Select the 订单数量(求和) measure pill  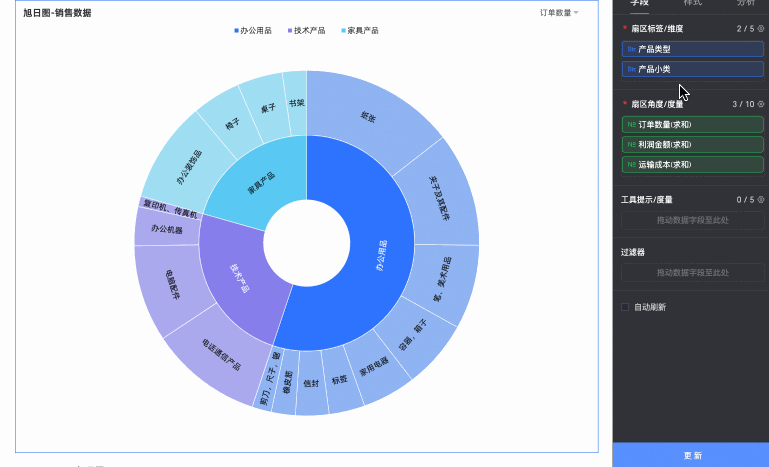point(692,125)
